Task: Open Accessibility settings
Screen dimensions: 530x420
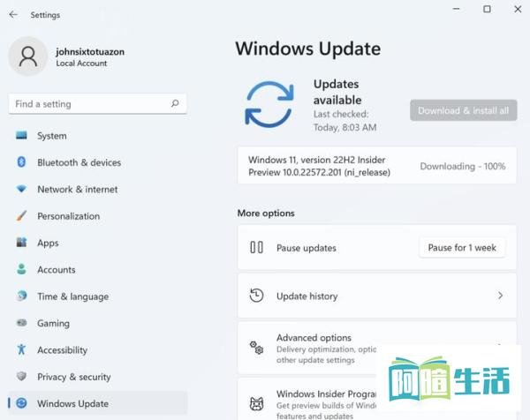Action: (98, 349)
